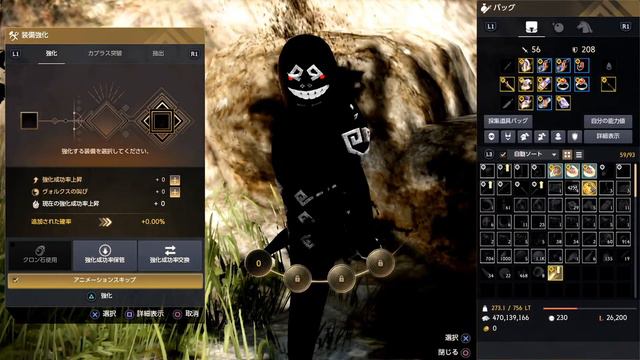Select inventory item with quantity 1000
Viewport: 640px width, 360px height.
pyautogui.click(x=504, y=256)
